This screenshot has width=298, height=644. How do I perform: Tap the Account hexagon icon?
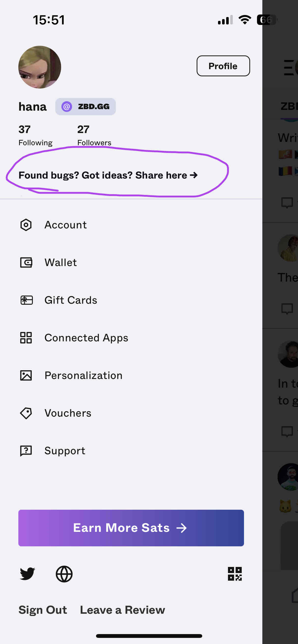point(26,225)
